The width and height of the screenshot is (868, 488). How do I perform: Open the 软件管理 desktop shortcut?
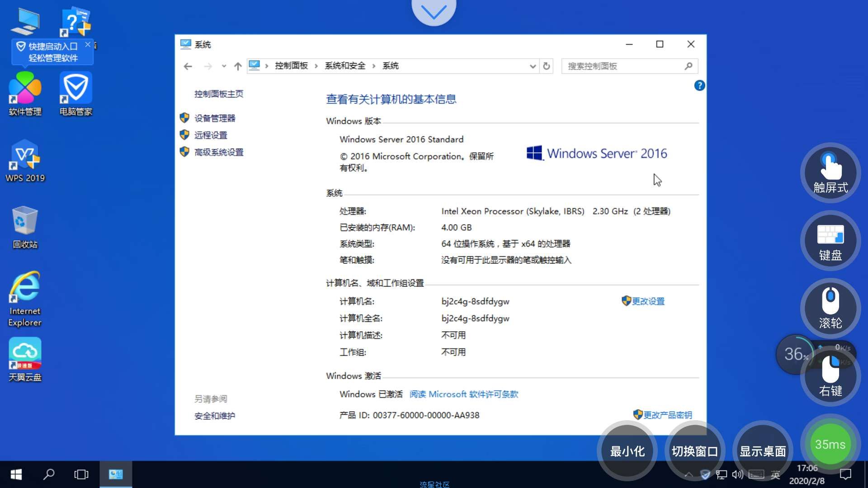point(25,94)
